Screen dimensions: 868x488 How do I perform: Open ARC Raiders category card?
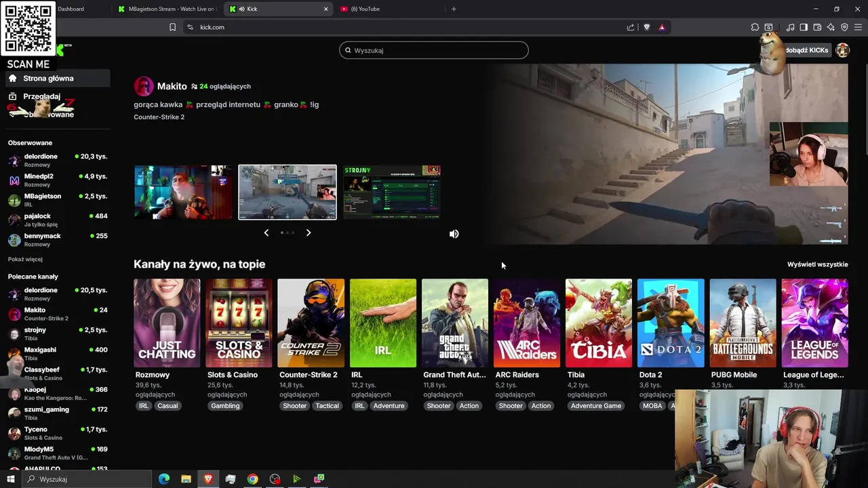526,323
